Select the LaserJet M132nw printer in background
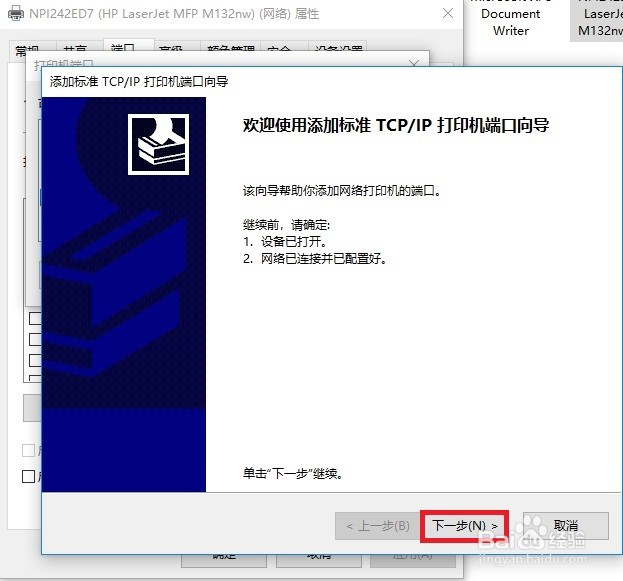This screenshot has width=623, height=581. [599, 20]
